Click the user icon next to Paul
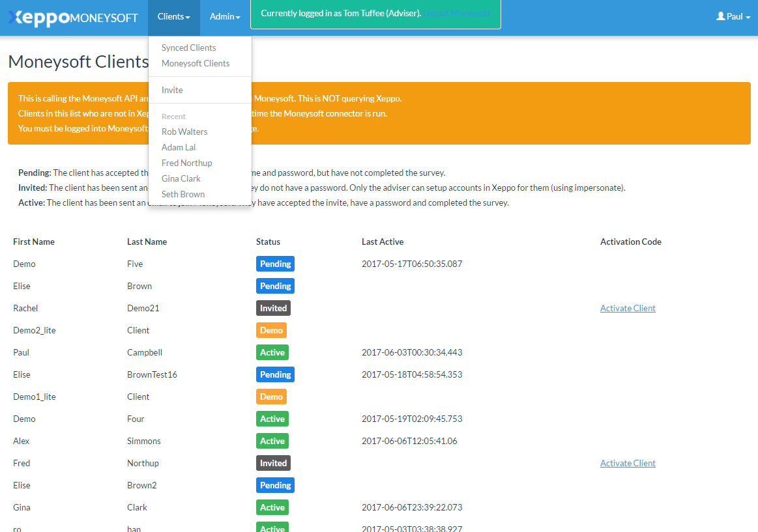This screenshot has width=758, height=532. [720, 16]
